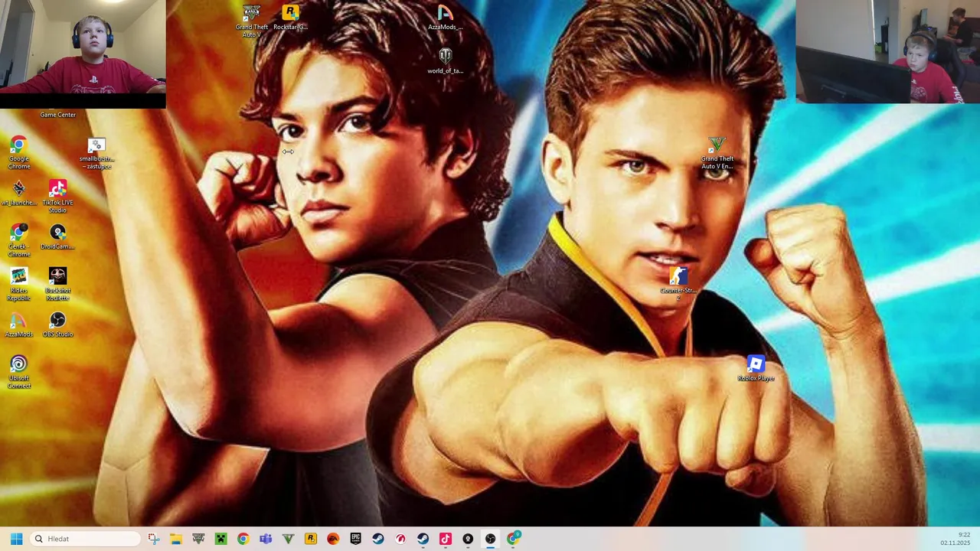
Task: Select Grand Theft Auto V Enhanced desktop icon
Action: [717, 153]
